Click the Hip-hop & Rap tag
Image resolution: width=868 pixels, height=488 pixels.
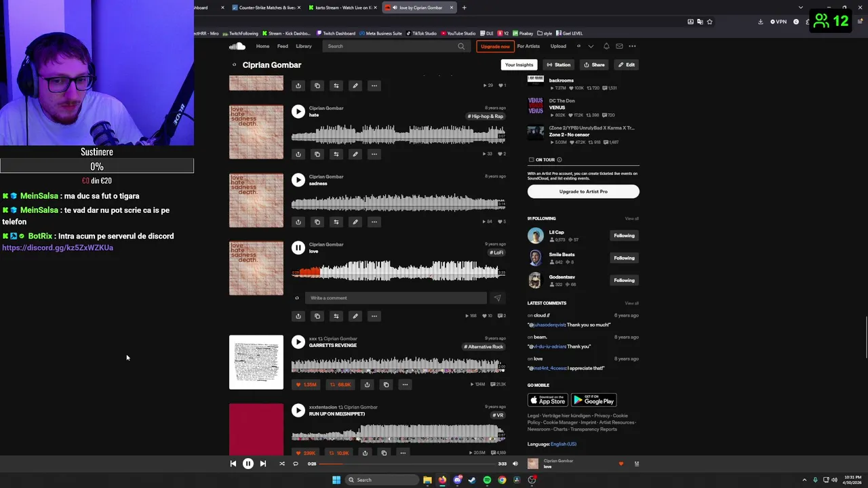tap(486, 117)
